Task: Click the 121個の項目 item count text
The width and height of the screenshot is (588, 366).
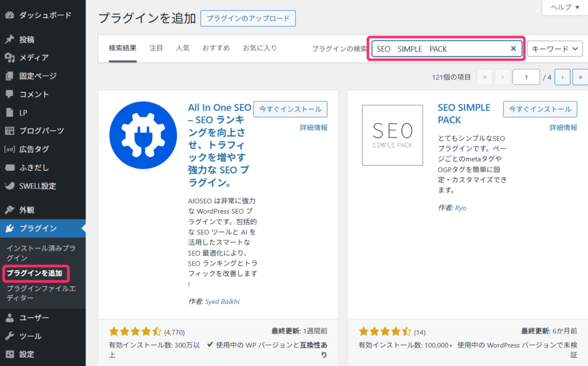Action: pos(451,77)
